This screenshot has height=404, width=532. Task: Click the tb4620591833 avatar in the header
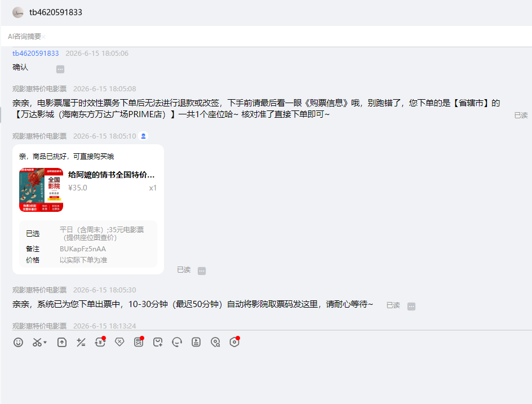(18, 12)
